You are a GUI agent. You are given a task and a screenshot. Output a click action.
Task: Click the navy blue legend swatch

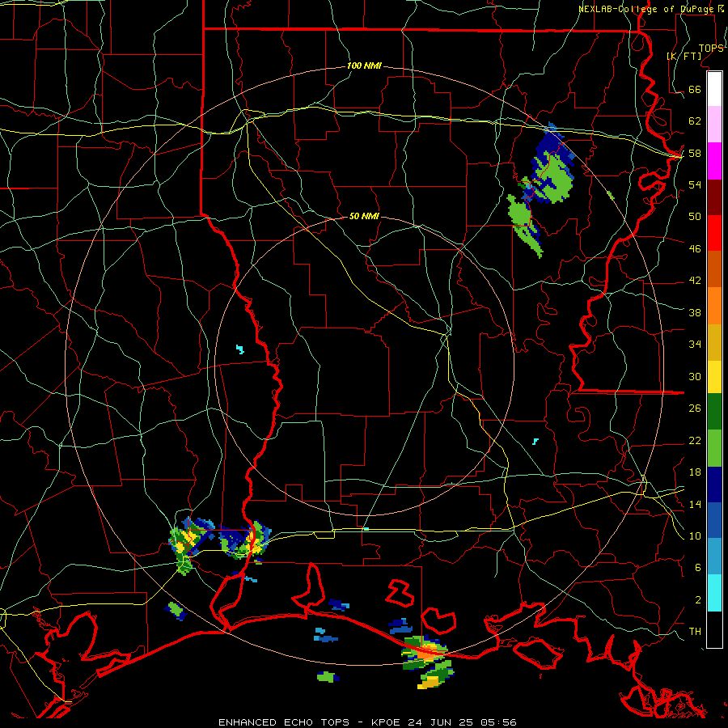click(714, 485)
